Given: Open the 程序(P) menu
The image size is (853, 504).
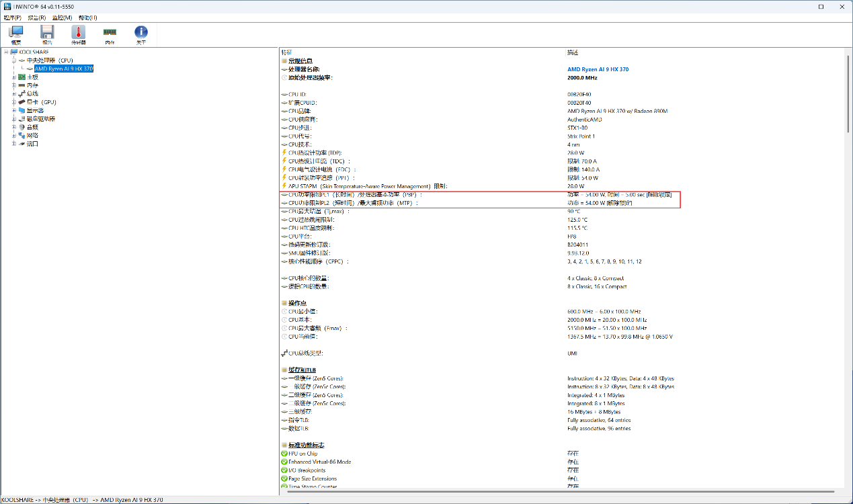Looking at the screenshot, I should (x=12, y=17).
